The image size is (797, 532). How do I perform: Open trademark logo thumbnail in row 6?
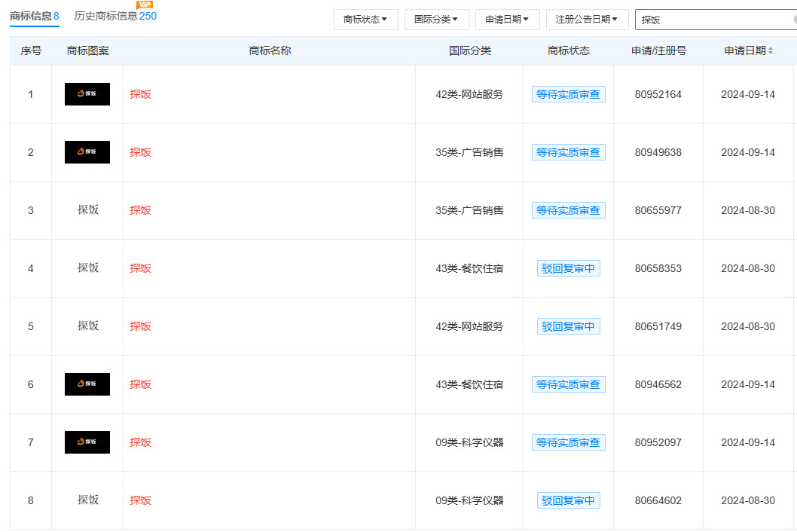[87, 384]
